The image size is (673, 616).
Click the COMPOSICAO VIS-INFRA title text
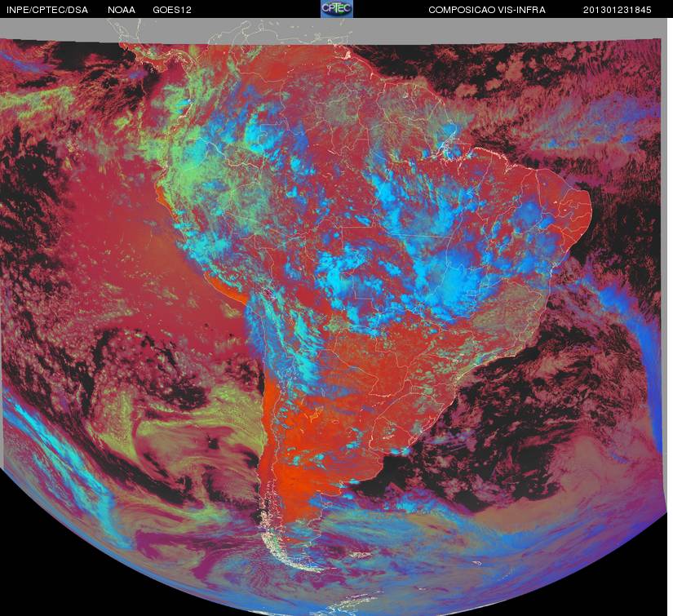tap(487, 10)
